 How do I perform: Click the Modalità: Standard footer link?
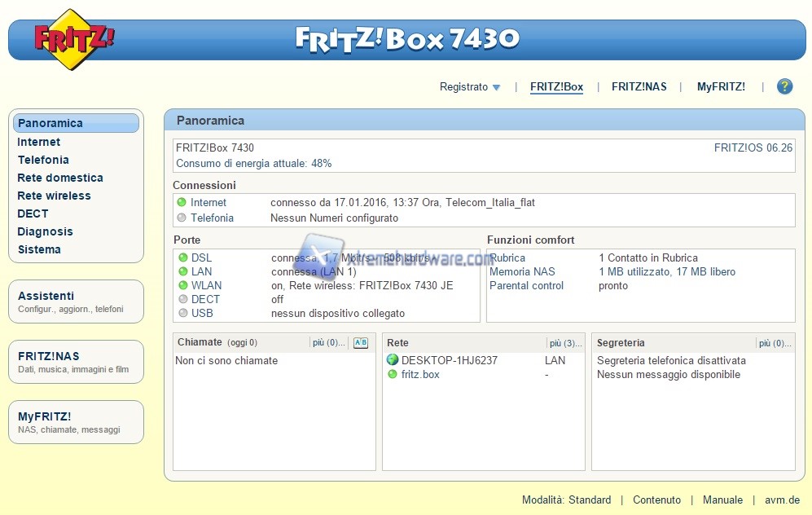(566, 500)
